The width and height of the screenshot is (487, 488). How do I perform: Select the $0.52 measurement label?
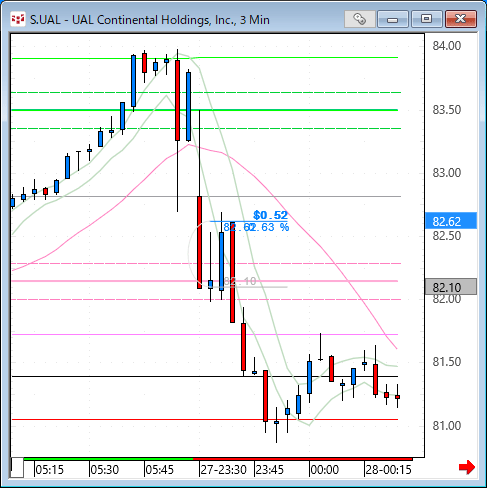click(x=270, y=215)
